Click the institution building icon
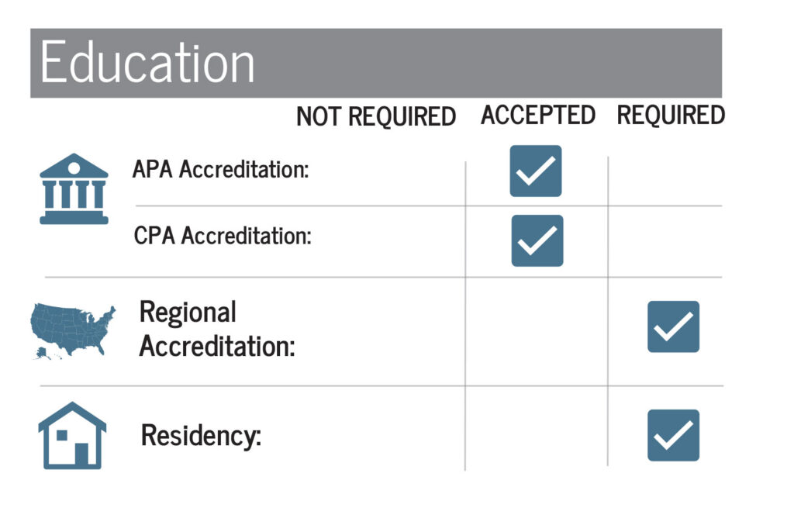794x532 pixels. point(74,189)
